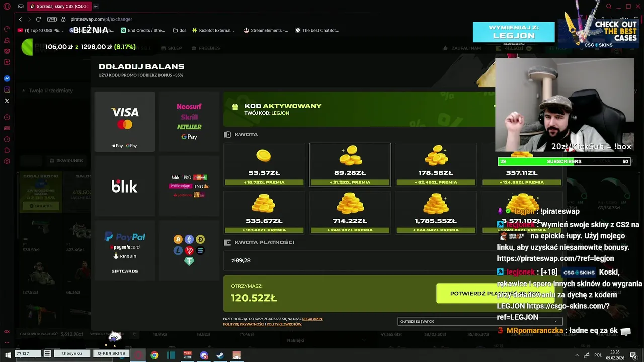The width and height of the screenshot is (644, 362).
Task: Open POLITYKĘ ZWROTÓW link
Action: 284,324
